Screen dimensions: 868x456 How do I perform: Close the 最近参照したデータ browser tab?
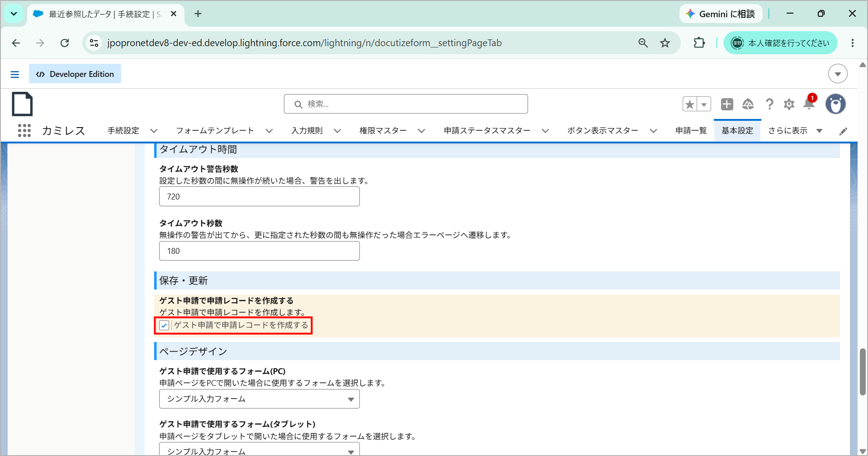pos(174,14)
